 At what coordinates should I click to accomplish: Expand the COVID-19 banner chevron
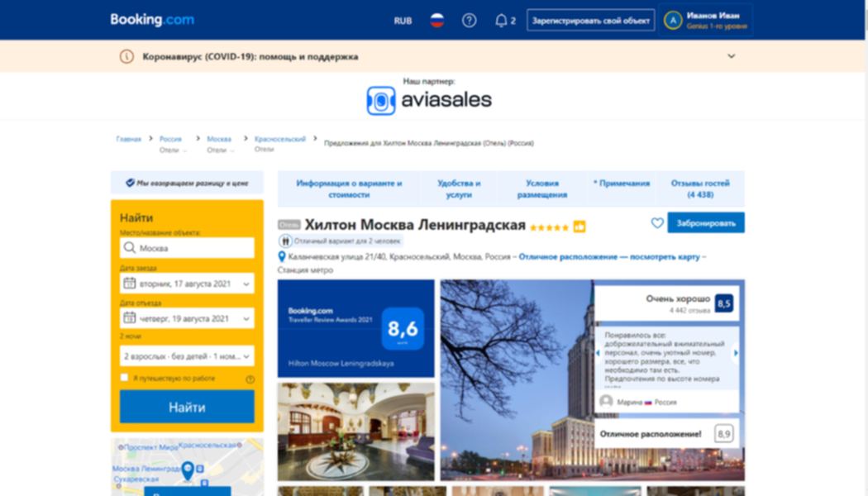pos(732,56)
